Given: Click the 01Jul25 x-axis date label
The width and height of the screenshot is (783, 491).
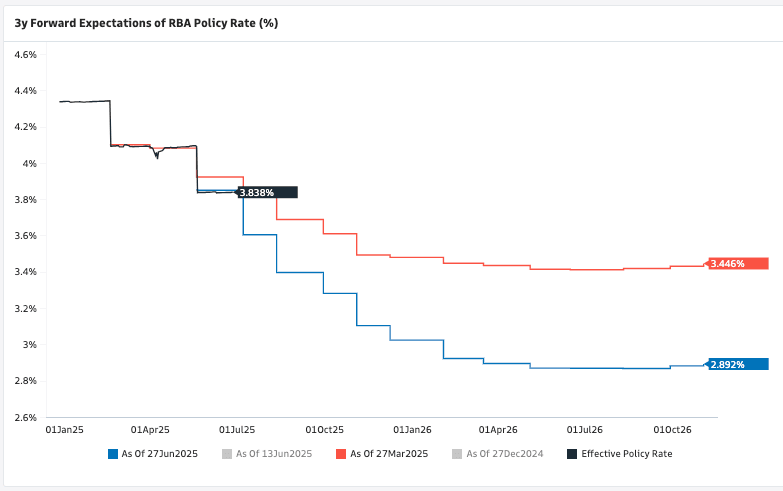Looking at the screenshot, I should (236, 429).
